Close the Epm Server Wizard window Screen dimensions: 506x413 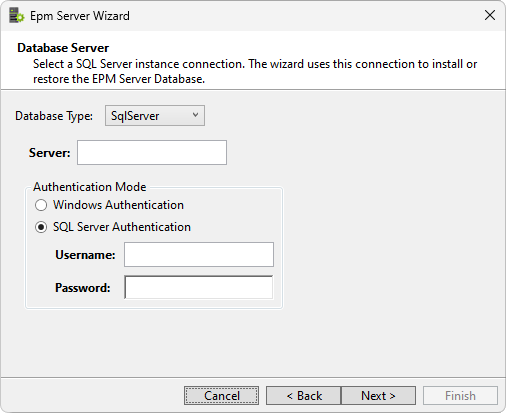click(490, 15)
